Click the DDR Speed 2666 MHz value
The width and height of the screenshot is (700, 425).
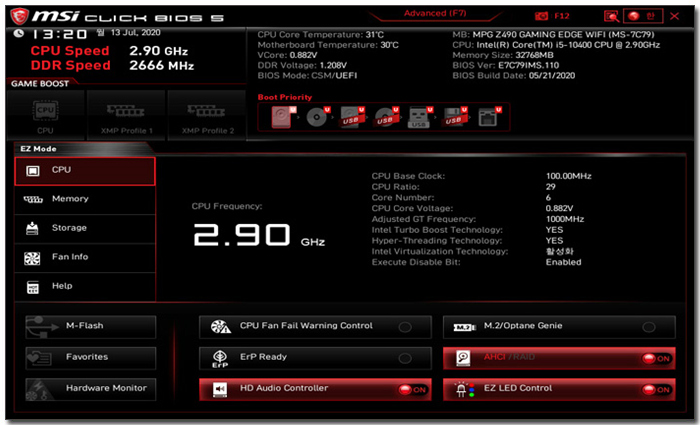coord(162,66)
